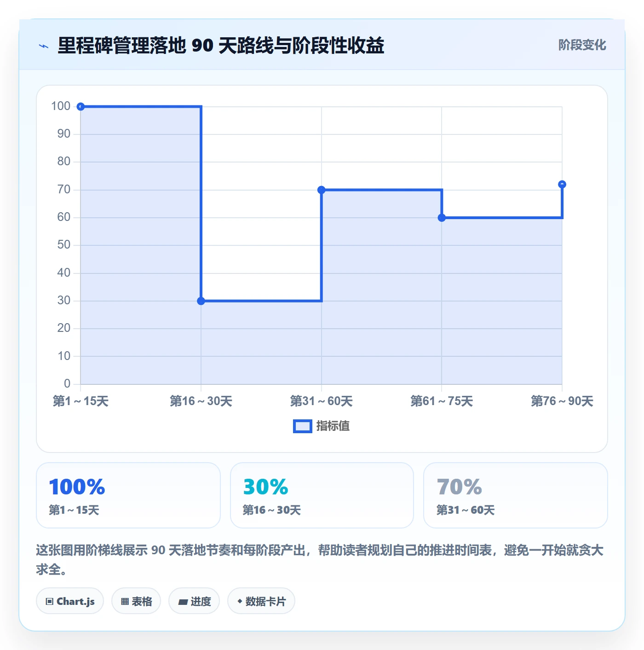Click the 50 y-axis tick label

point(64,245)
